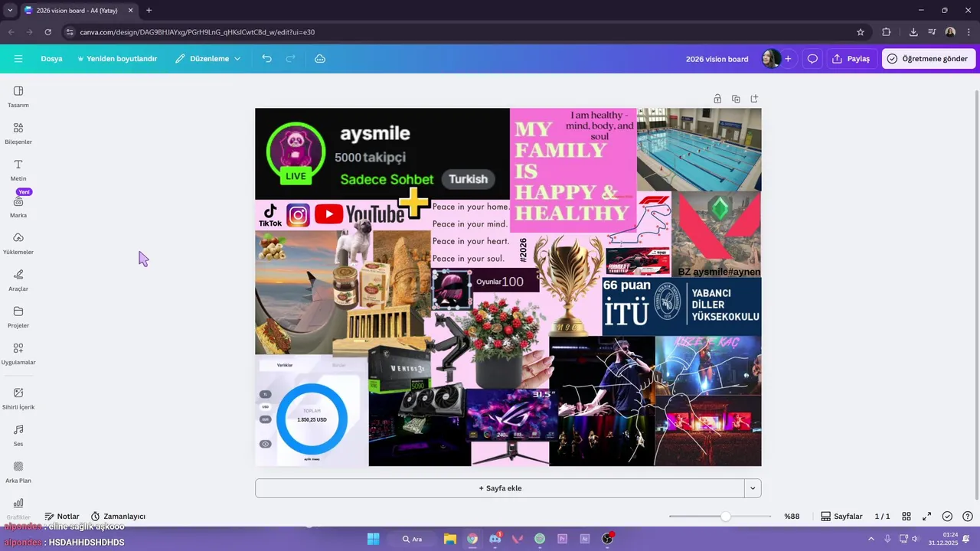Click Öğretmene gönder button
The height and width of the screenshot is (551, 980).
(927, 59)
